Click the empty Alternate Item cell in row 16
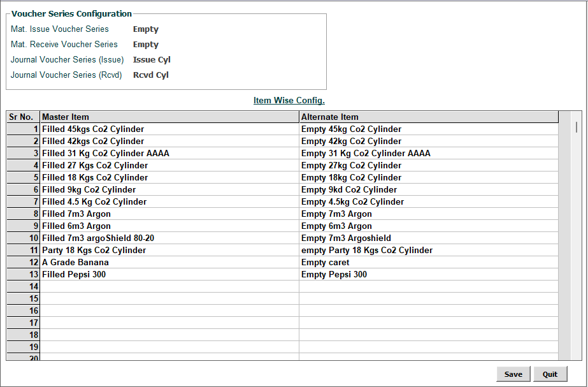The width and height of the screenshot is (588, 387). point(428,311)
